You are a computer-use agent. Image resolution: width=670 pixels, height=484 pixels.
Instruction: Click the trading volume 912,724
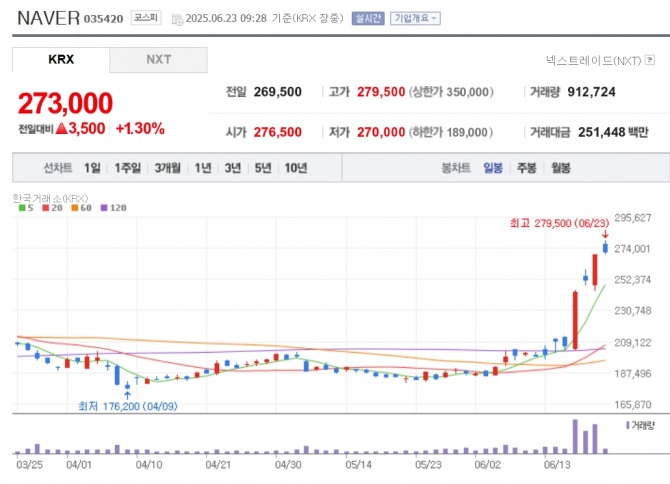pos(591,92)
